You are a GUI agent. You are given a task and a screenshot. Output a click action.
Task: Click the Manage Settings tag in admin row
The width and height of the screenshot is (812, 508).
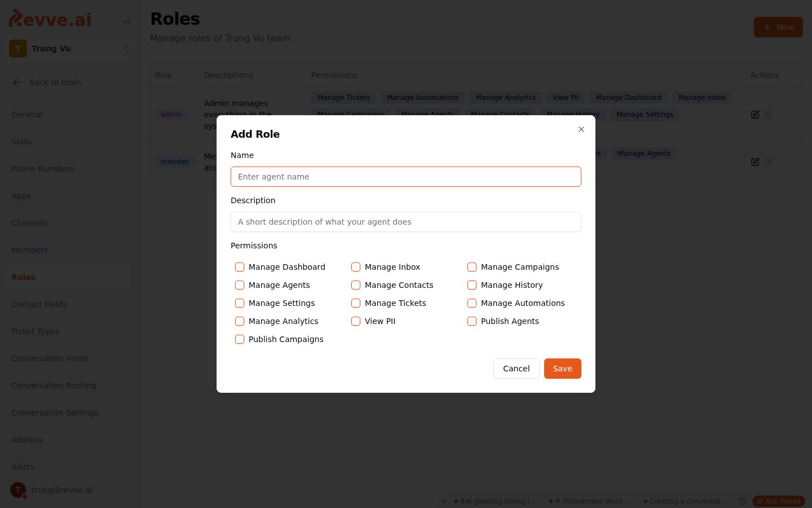pyautogui.click(x=645, y=115)
